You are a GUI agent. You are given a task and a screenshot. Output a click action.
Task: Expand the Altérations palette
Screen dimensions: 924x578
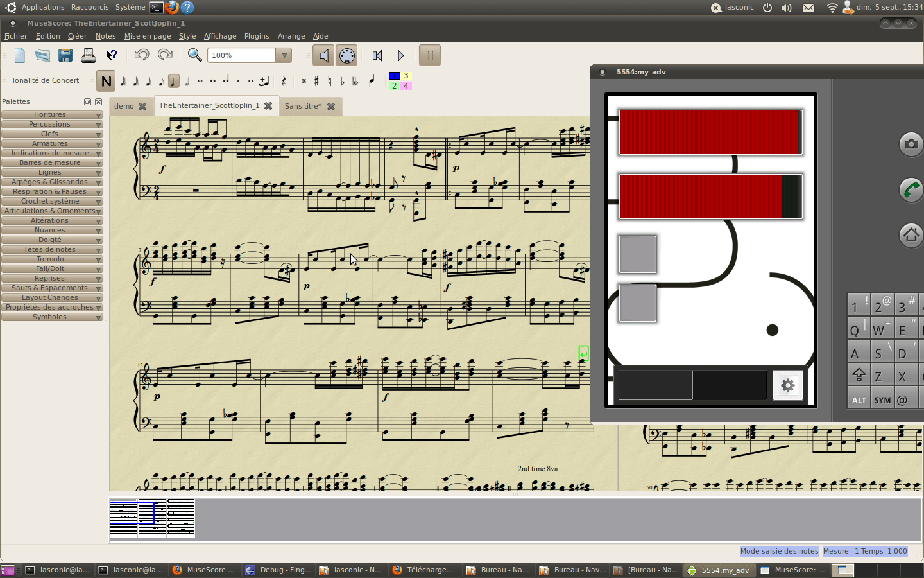coord(52,220)
